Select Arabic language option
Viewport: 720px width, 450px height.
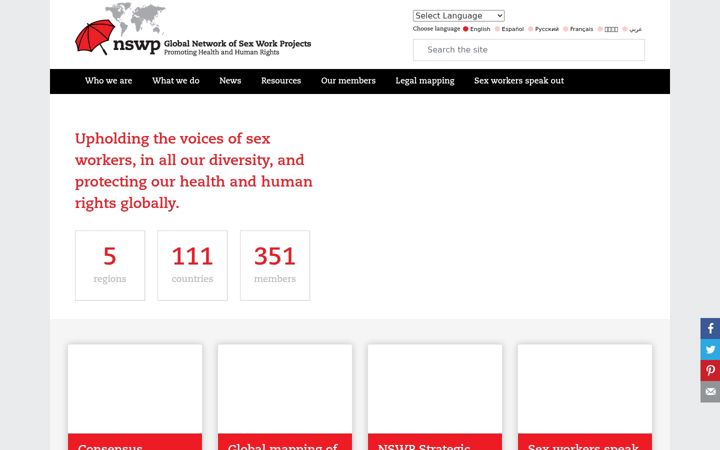tap(632, 29)
